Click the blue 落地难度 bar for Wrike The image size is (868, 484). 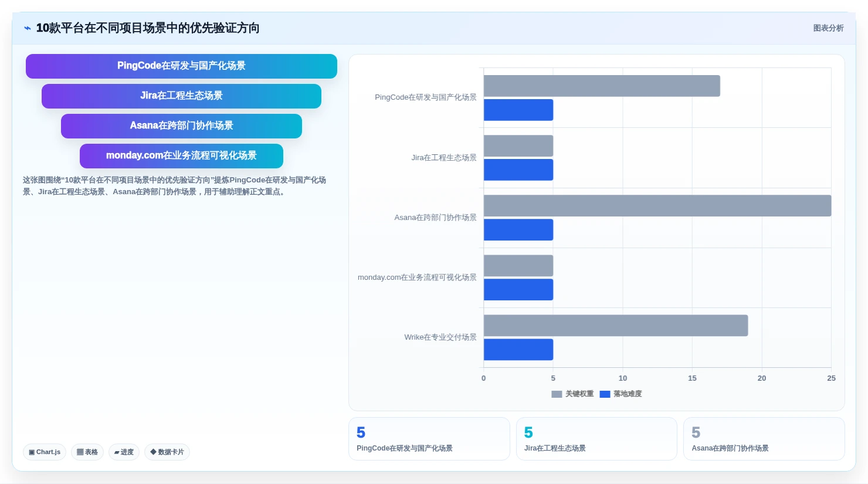coord(518,349)
